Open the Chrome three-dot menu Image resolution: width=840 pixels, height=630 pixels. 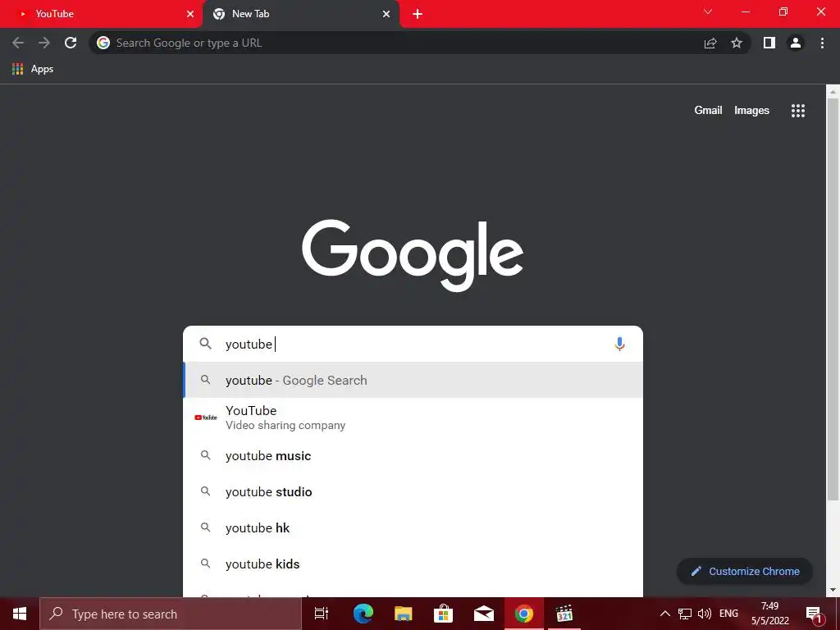tap(822, 43)
